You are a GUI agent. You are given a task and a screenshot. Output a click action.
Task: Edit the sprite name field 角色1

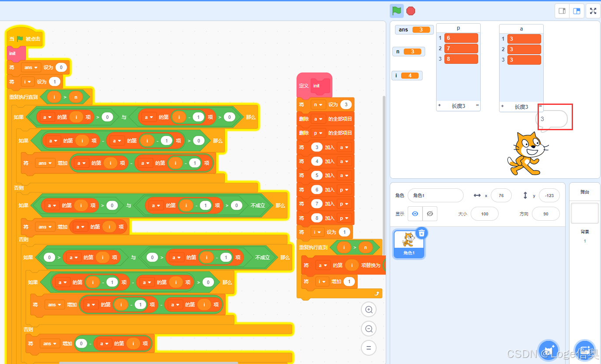click(x=435, y=195)
